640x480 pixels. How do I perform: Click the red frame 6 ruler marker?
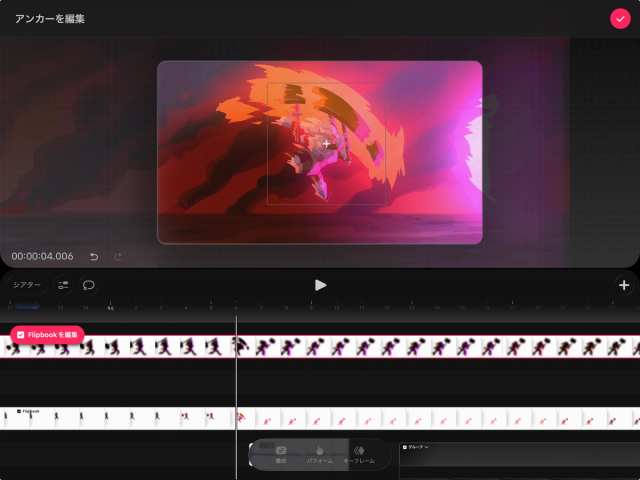click(x=236, y=305)
